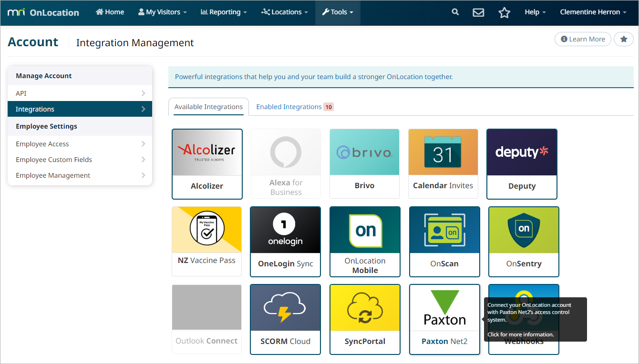Open the OnScan integration tile
The height and width of the screenshot is (364, 639).
pyautogui.click(x=444, y=242)
